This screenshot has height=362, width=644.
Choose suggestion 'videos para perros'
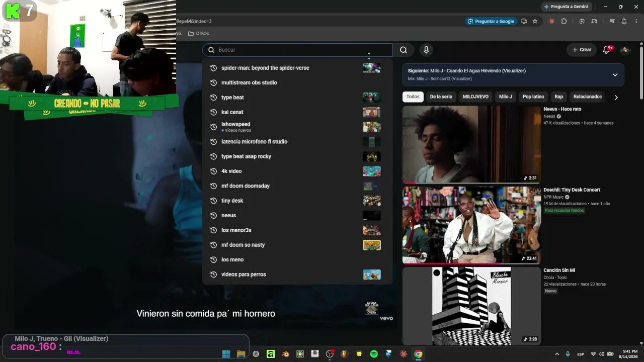point(297,275)
